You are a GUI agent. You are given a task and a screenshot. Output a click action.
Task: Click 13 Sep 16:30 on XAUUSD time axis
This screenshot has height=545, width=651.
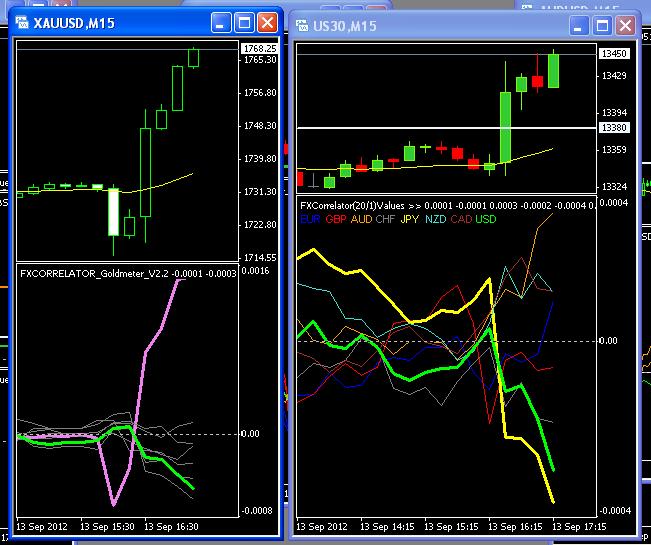click(x=171, y=527)
